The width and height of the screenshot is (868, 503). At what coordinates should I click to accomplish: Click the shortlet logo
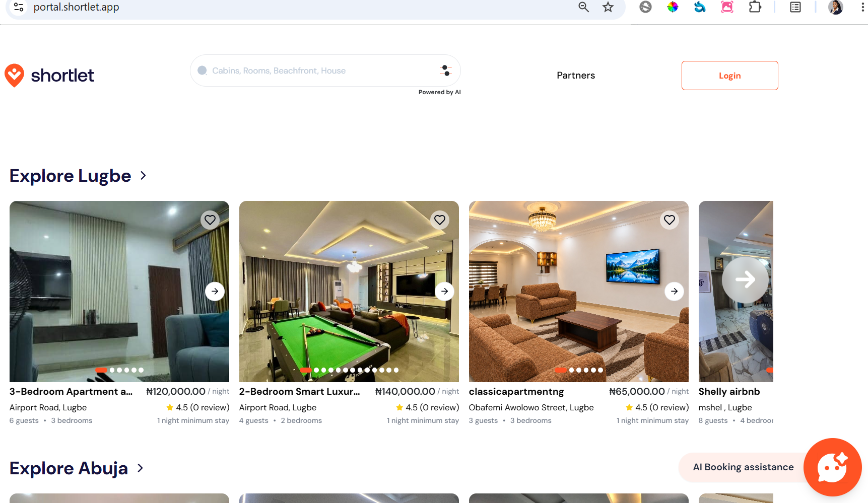(49, 76)
